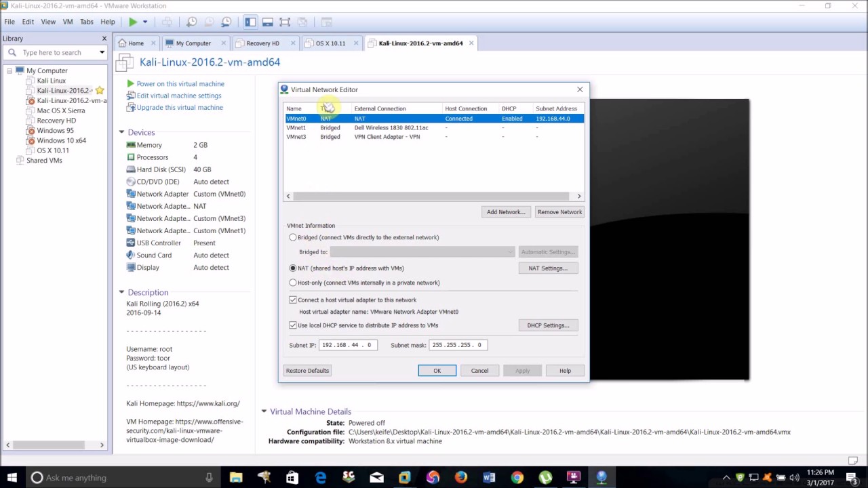Click the Manage Snapshots icon in toolbar
Screen dimensions: 868x488
(x=226, y=22)
